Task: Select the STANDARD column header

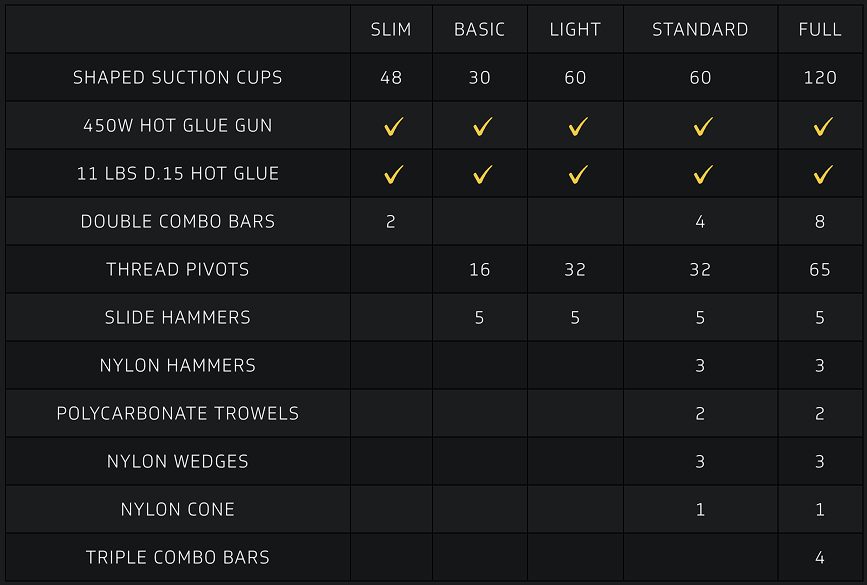Action: pos(700,29)
